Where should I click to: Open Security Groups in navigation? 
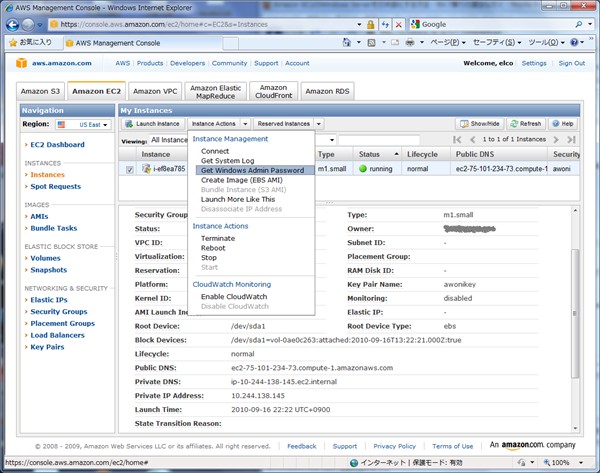59,312
